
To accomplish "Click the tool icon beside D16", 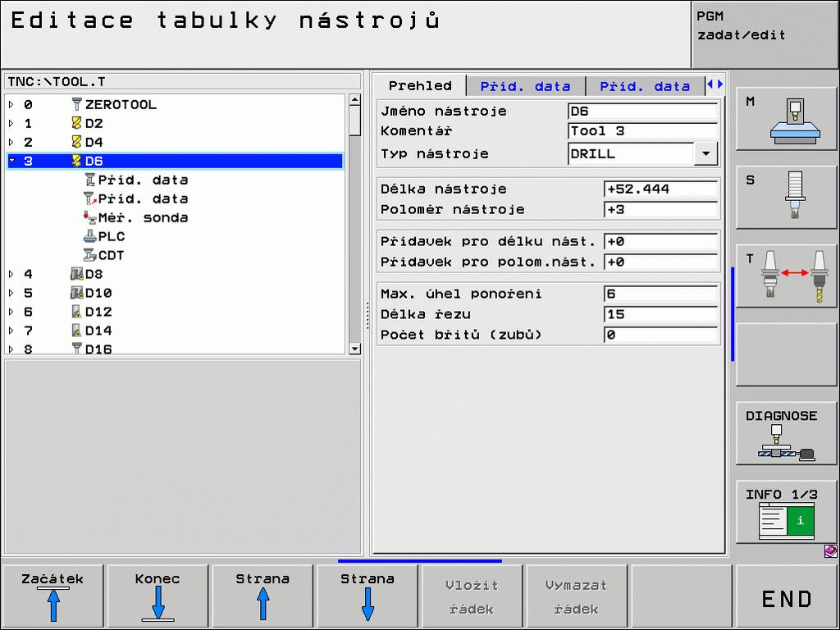I will [76, 349].
